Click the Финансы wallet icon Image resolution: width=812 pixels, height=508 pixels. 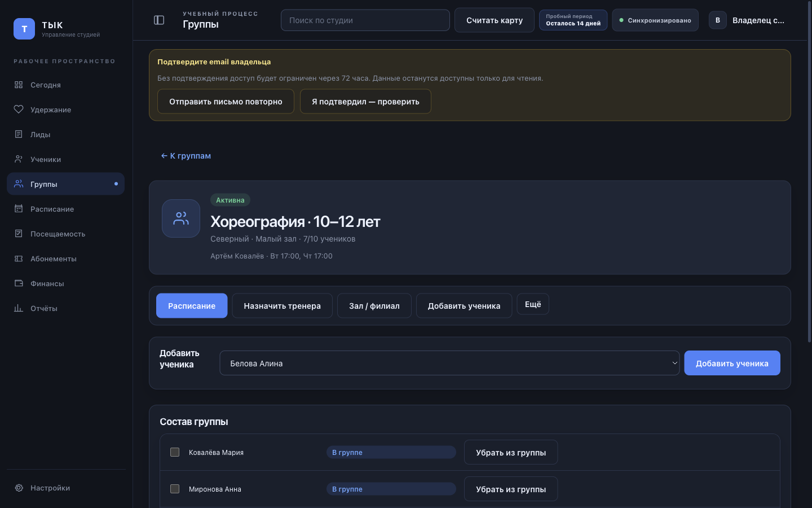pos(19,283)
